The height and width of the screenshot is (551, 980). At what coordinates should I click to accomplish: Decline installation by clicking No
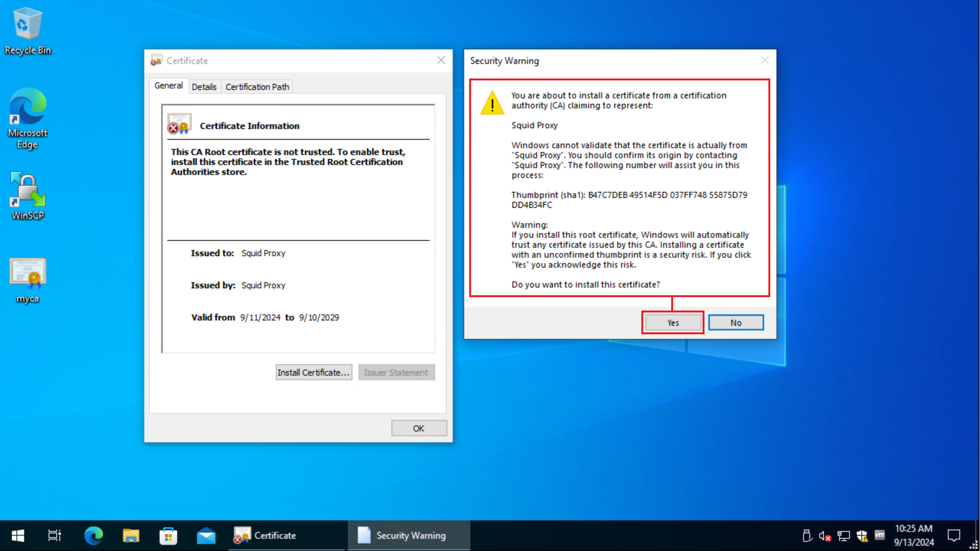pos(735,323)
